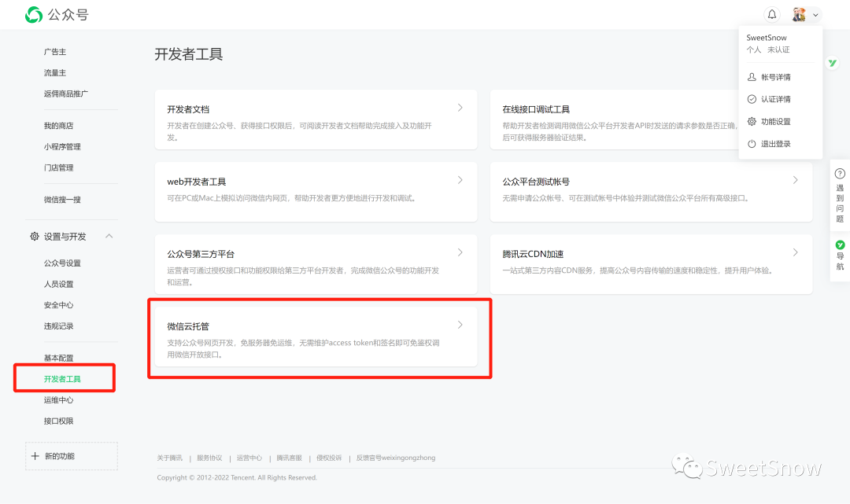Open 基本配置 in sidebar
This screenshot has width=850, height=504.
tap(58, 359)
